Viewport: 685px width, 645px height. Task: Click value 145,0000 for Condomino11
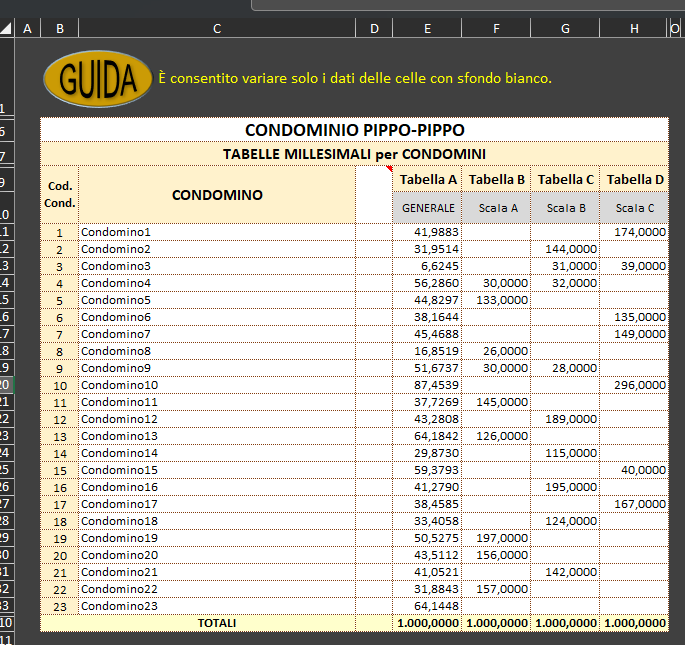[496, 402]
